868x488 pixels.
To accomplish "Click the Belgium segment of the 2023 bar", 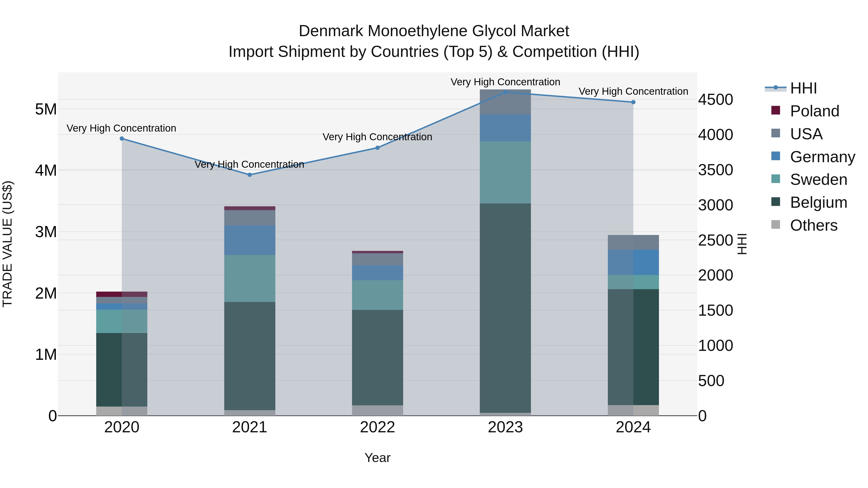I will [x=505, y=308].
